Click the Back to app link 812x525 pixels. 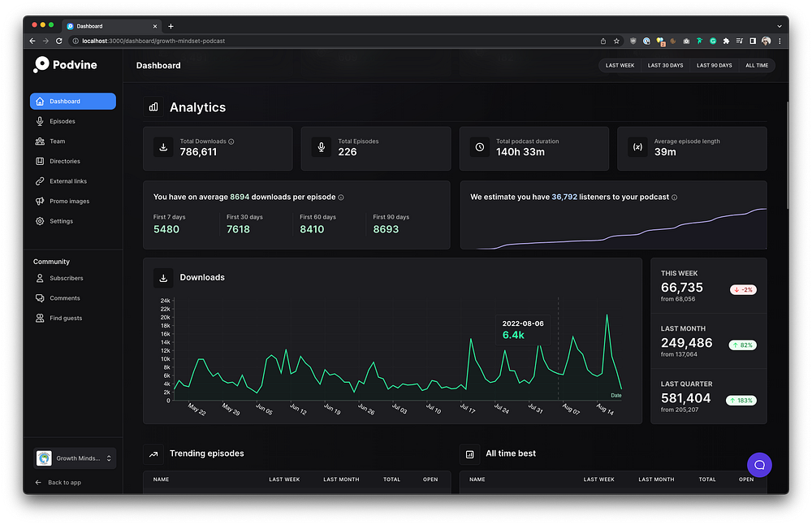point(63,483)
